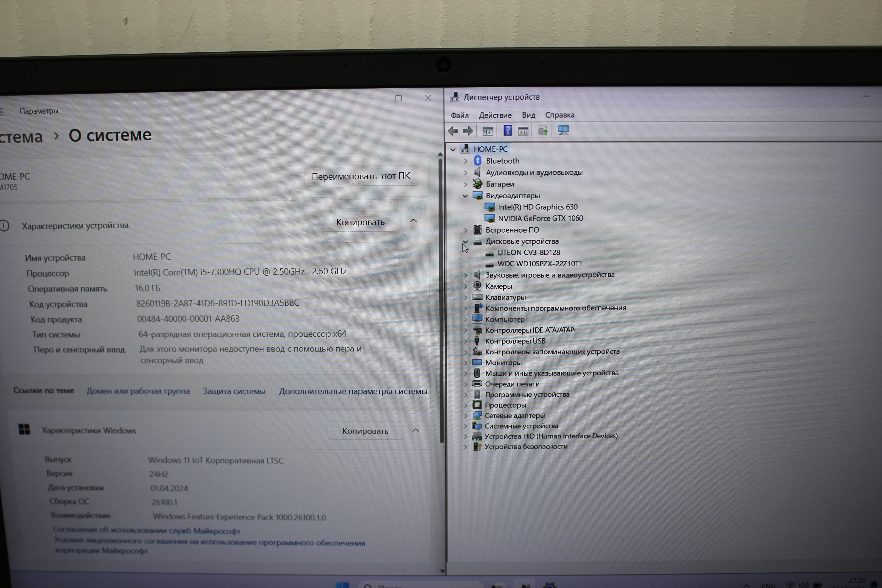Collapse the Характеристики устройства section chevron
This screenshot has height=588, width=882.
[413, 221]
